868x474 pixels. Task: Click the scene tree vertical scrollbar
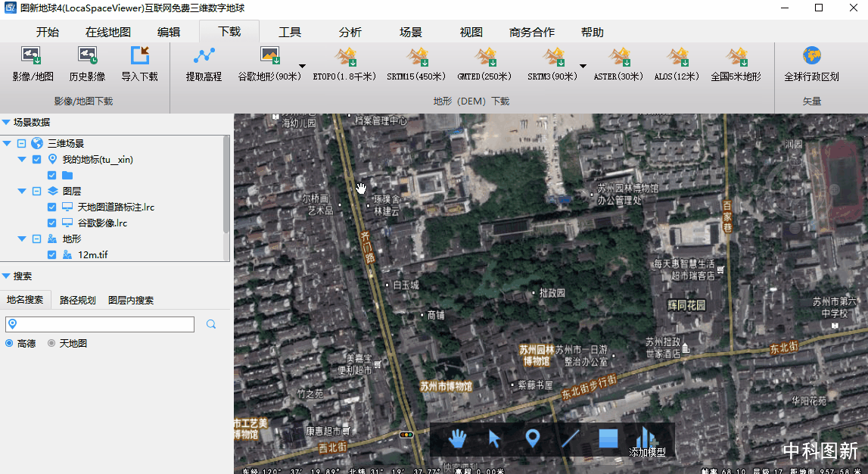[x=226, y=184]
